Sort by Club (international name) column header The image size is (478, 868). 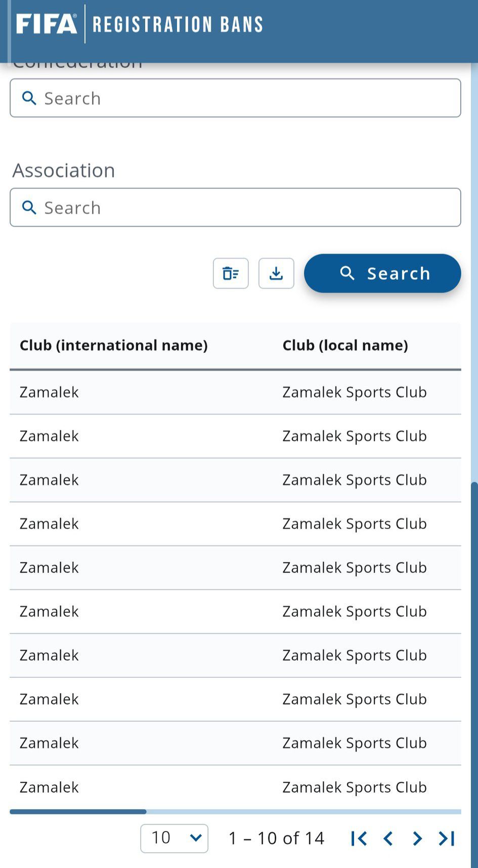point(114,345)
